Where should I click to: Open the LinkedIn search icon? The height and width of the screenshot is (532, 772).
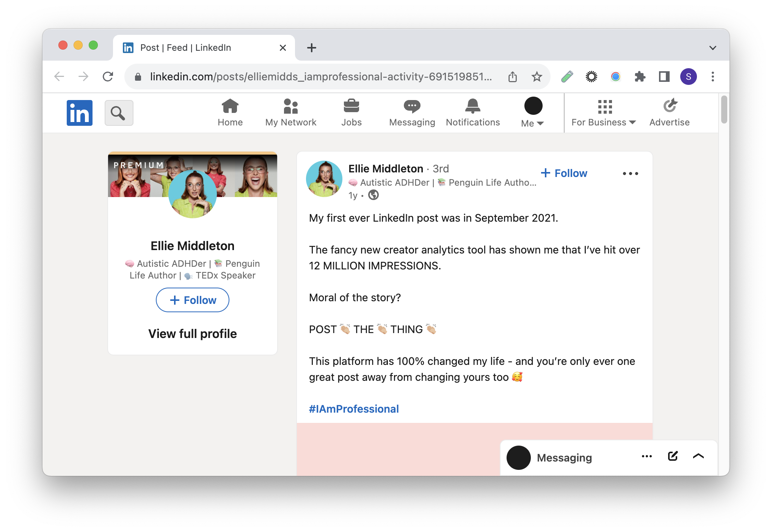119,113
